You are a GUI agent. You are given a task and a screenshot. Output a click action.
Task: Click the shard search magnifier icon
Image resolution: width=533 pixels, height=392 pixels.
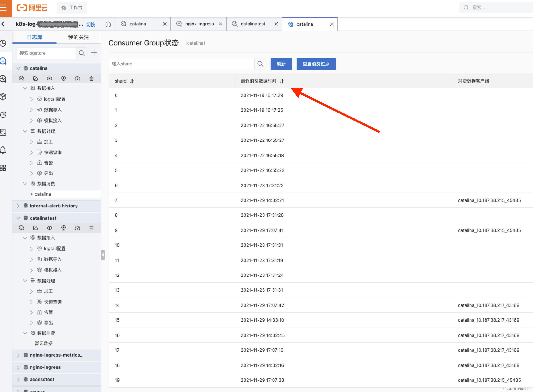tap(260, 64)
